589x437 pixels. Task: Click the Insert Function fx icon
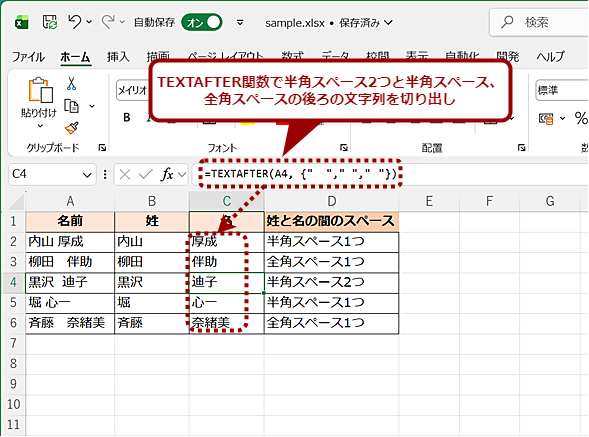click(167, 174)
